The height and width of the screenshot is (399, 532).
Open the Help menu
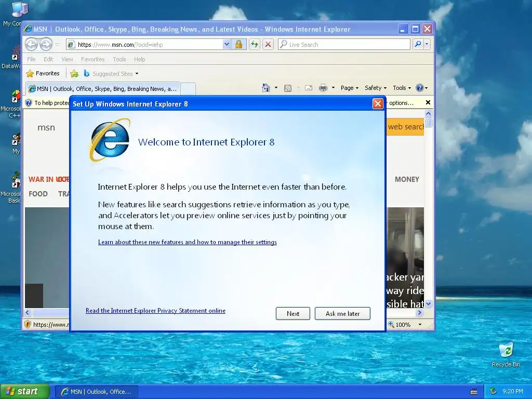[139, 59]
